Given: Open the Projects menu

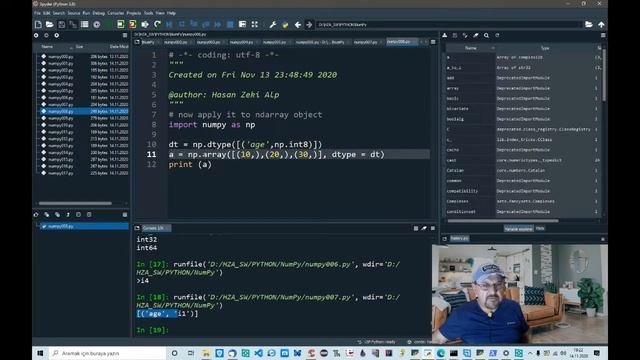Looking at the screenshot, I should (133, 13).
